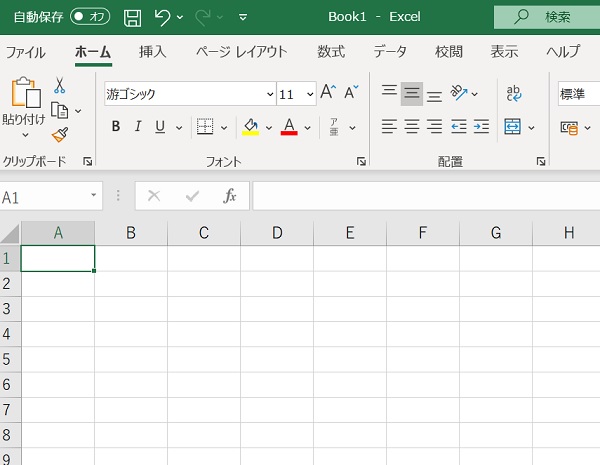Click the Increase Font Size icon
The height and width of the screenshot is (465, 600).
click(x=328, y=93)
